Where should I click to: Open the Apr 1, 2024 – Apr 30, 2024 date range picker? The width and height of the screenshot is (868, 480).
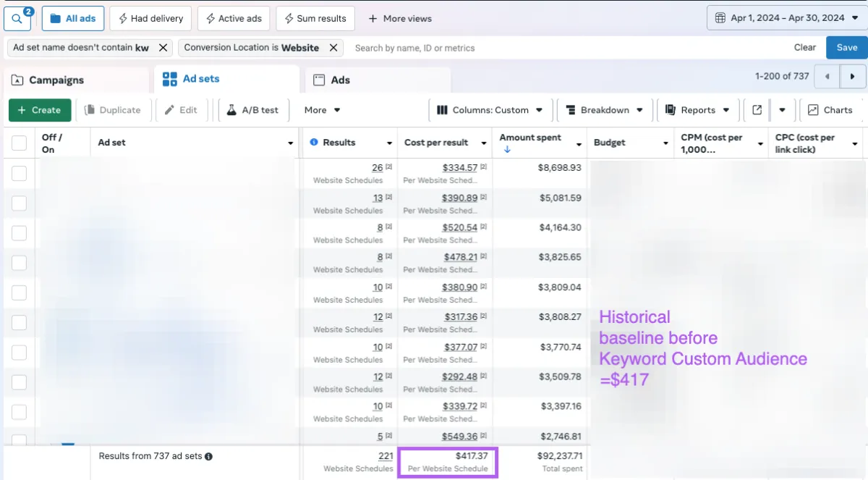coord(786,18)
